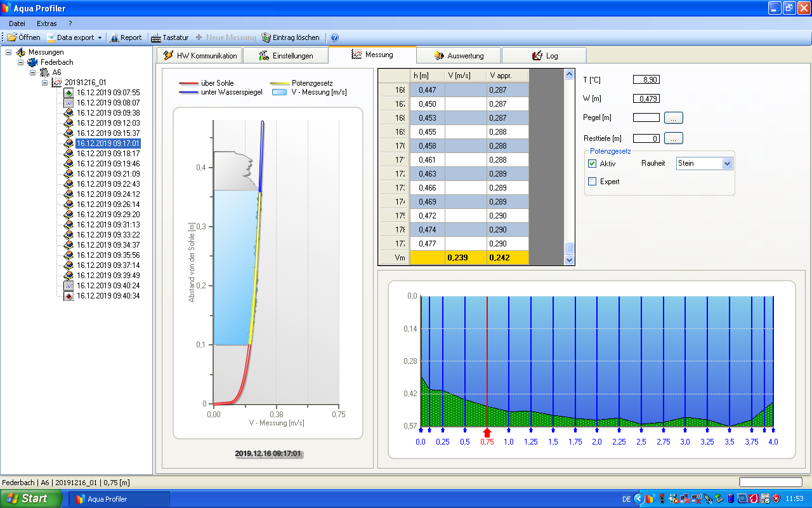This screenshot has height=508, width=812.
Task: Select measurement 16.12.2019 09:18:17
Action: [x=108, y=154]
